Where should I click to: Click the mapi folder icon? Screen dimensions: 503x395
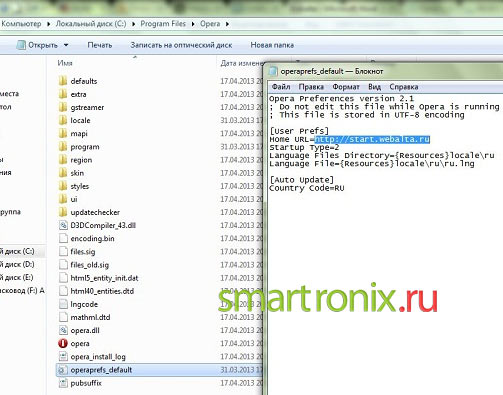(x=63, y=134)
